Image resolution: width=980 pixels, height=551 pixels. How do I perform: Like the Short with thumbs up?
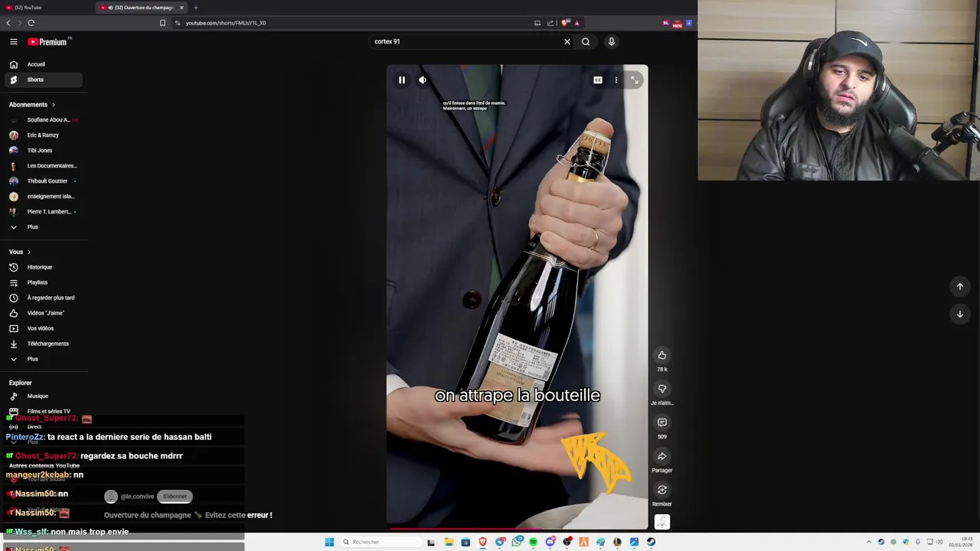[662, 355]
